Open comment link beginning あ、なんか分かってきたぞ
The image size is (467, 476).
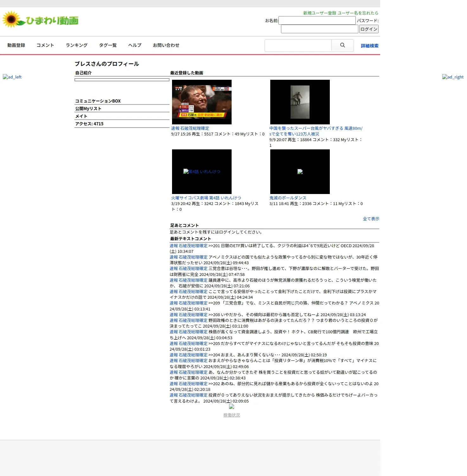[x=189, y=372]
